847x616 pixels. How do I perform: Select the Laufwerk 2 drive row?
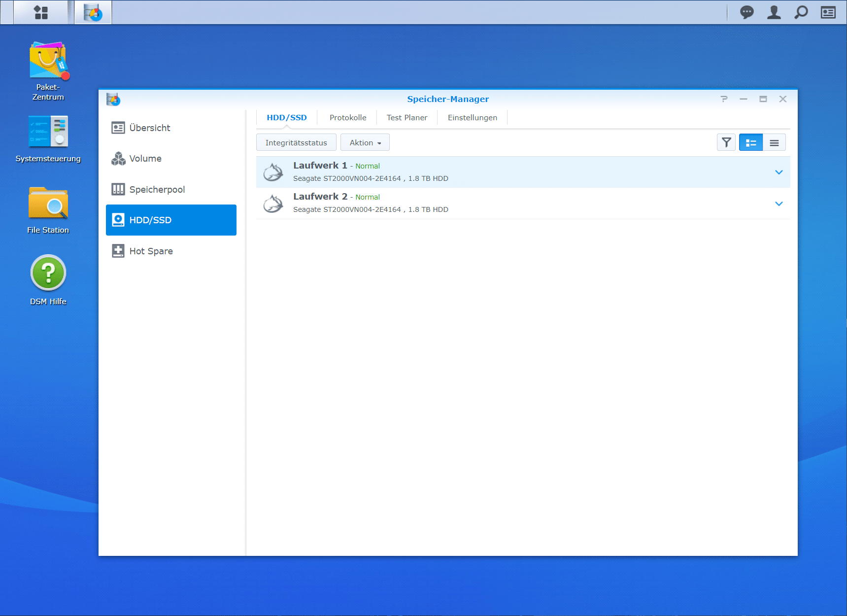coord(493,204)
